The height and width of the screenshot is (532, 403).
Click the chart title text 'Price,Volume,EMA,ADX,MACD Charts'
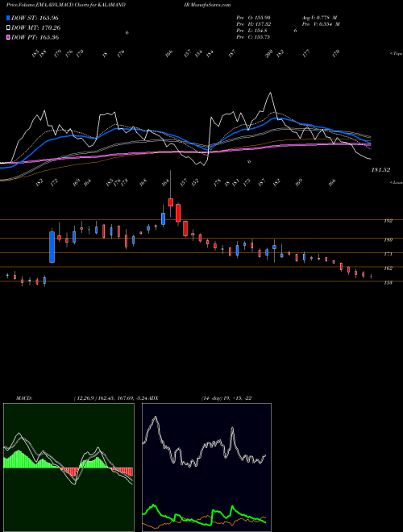click(48, 5)
